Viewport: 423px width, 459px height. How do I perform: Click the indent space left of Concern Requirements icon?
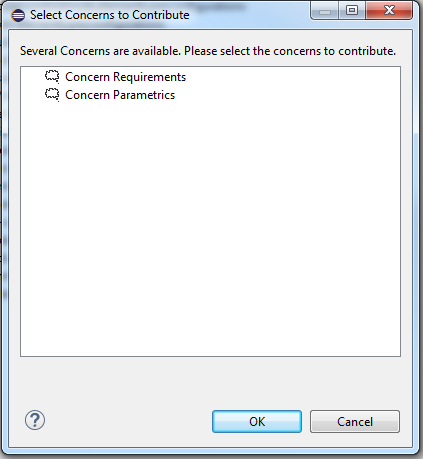pyautogui.click(x=32, y=77)
